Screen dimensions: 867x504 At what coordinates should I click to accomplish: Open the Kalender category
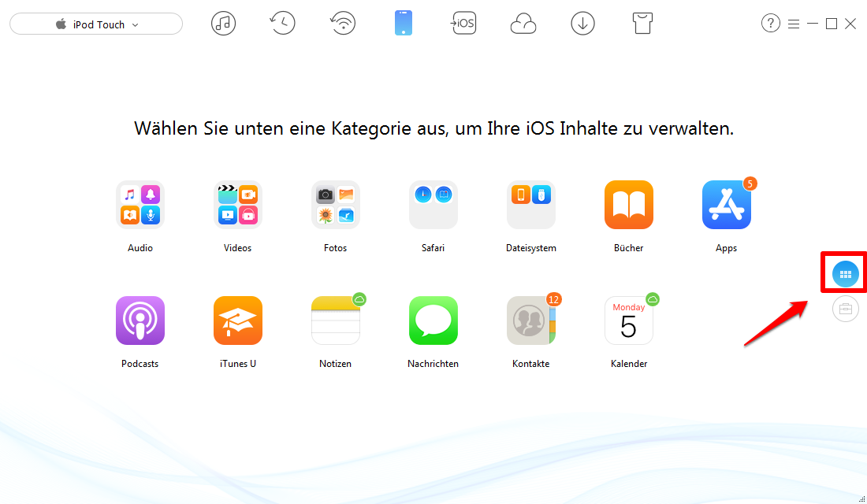629,321
